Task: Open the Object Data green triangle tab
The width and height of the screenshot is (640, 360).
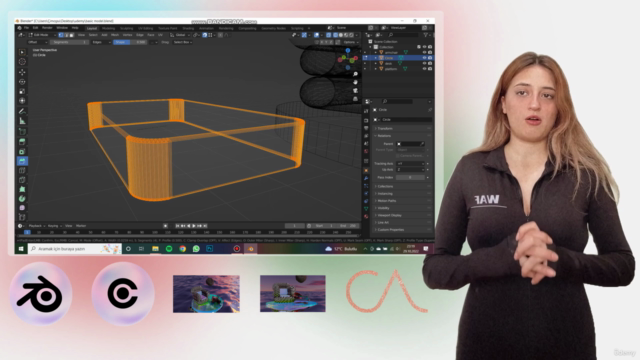Action: (x=366, y=209)
